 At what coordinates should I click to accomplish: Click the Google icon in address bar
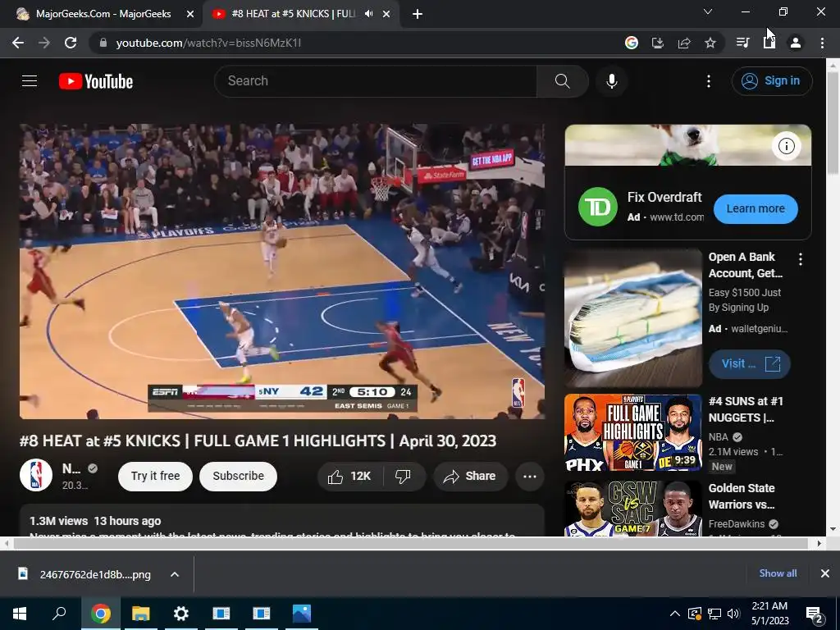632,43
